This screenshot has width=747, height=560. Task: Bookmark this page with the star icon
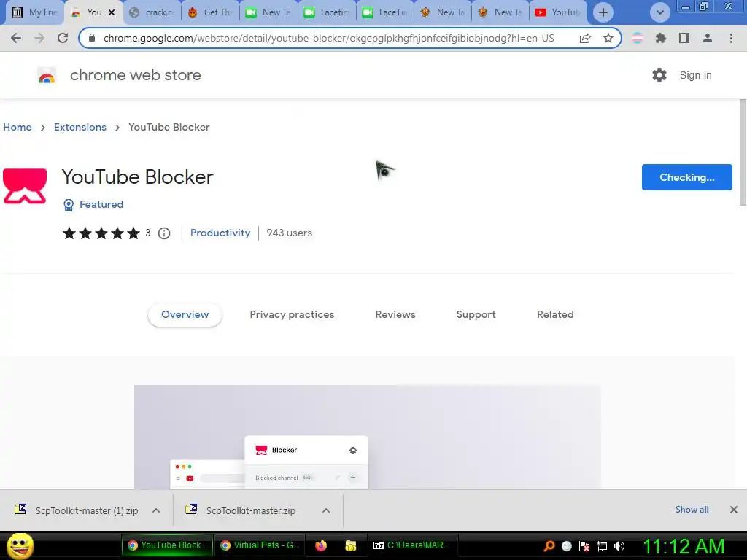click(608, 38)
